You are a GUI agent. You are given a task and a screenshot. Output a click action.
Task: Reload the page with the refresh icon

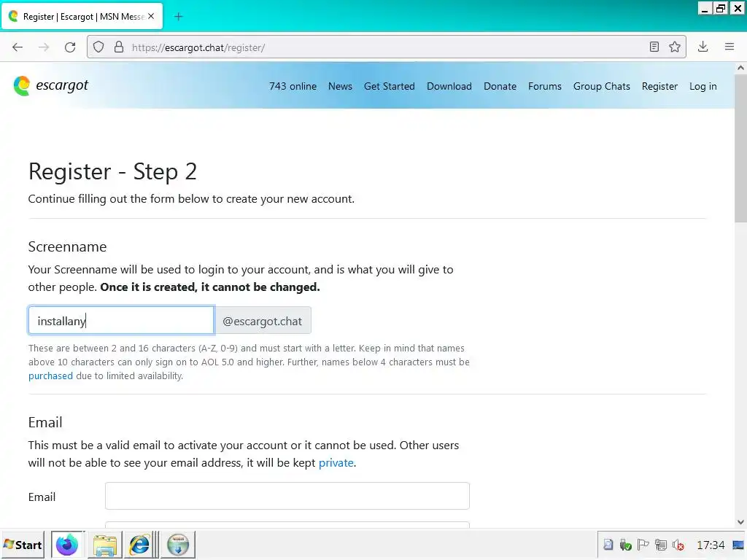coord(70,47)
